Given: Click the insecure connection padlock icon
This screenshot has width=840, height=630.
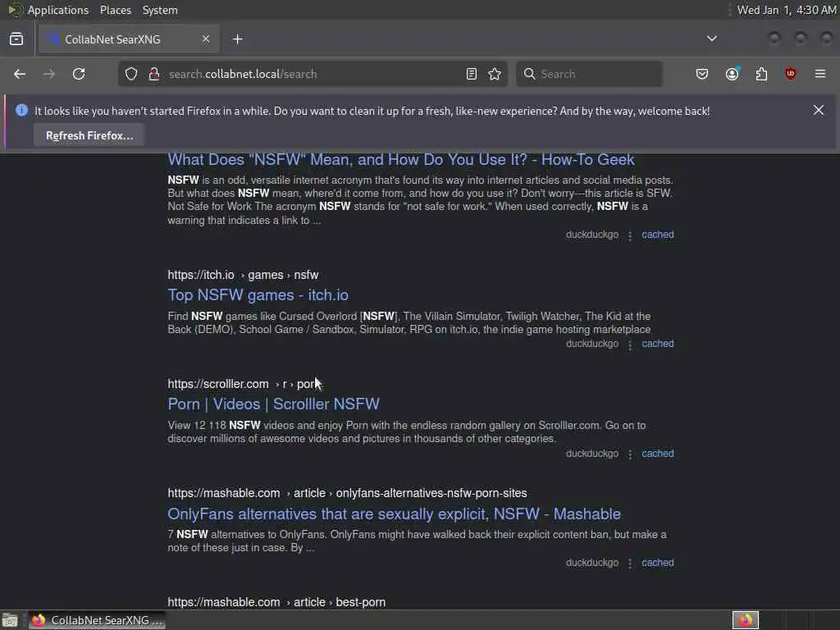Looking at the screenshot, I should [x=154, y=74].
